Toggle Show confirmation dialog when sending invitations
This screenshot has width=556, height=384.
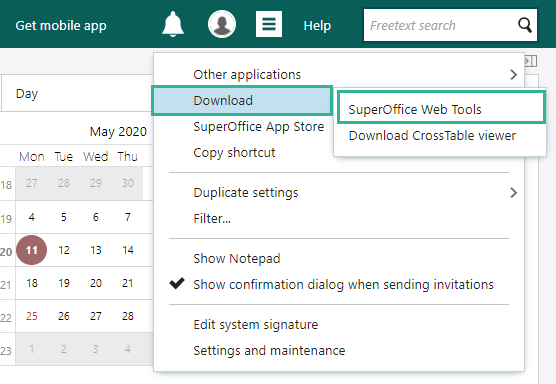pyautogui.click(x=339, y=284)
